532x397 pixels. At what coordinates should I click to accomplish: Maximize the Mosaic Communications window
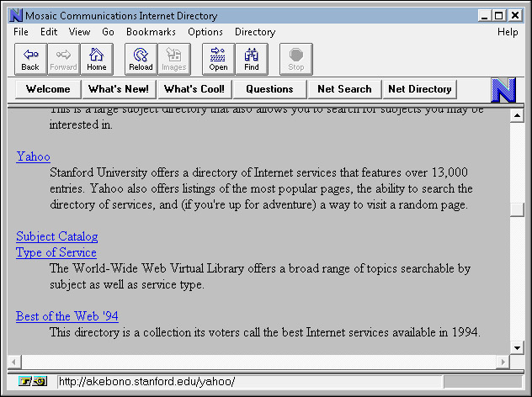pos(498,15)
